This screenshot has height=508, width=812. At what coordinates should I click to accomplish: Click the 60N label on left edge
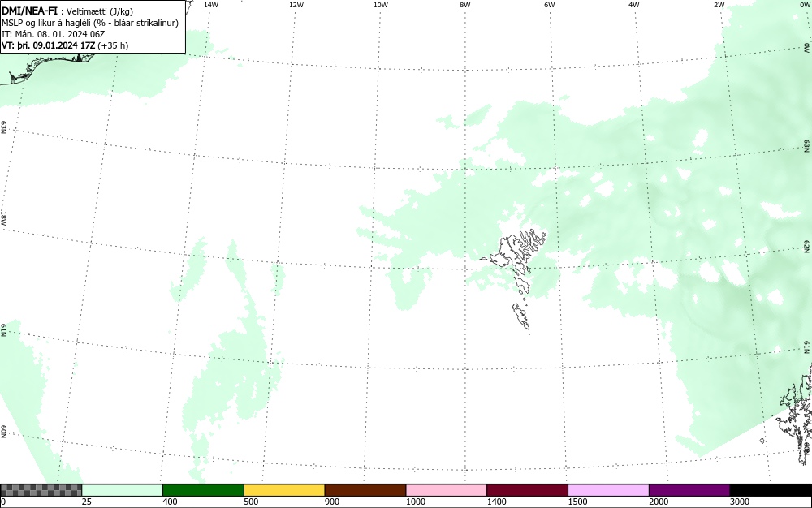[3, 432]
